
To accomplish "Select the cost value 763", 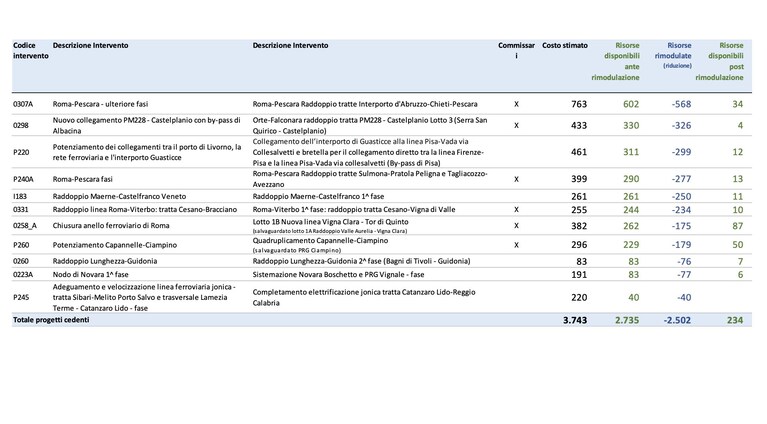I will click(x=579, y=104).
